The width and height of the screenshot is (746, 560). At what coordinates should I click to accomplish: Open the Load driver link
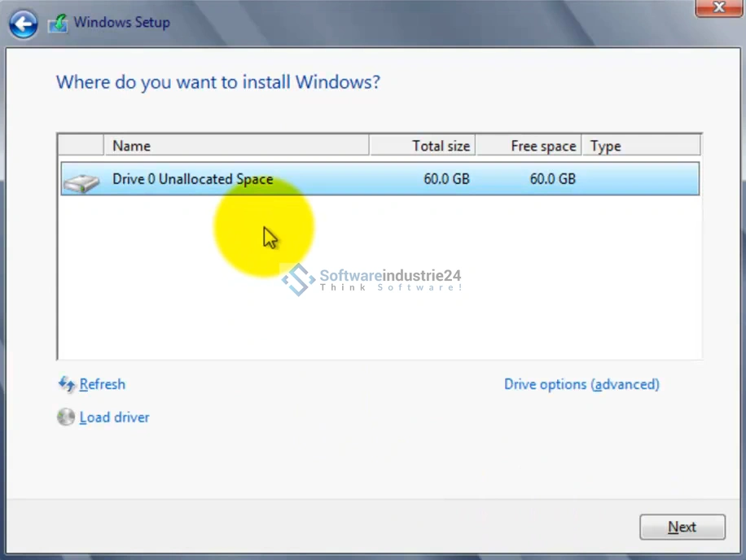tap(114, 418)
